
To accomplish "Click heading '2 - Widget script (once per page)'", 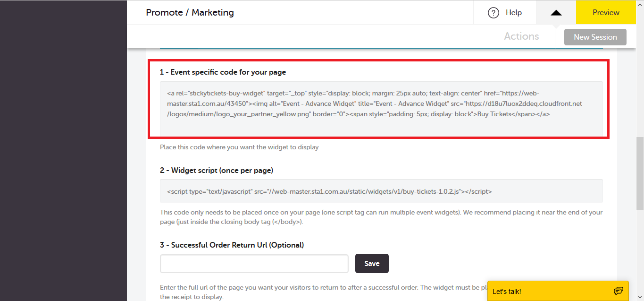I will click(x=217, y=170).
